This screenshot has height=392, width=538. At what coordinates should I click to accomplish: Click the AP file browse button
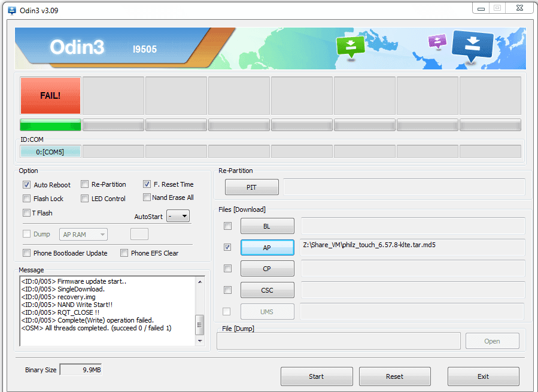(x=268, y=248)
